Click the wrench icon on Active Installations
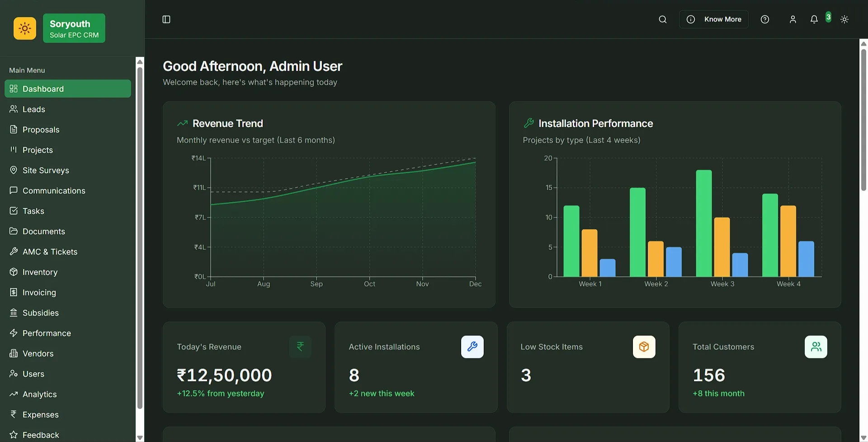 coord(472,347)
